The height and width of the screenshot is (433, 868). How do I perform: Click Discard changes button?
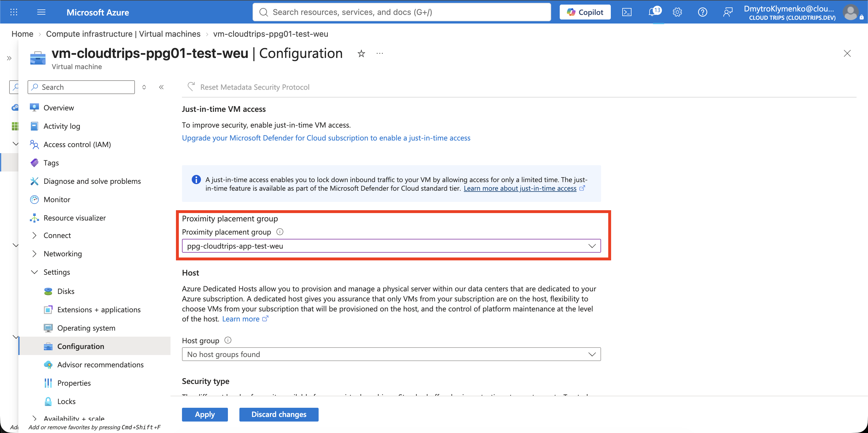[x=279, y=414]
